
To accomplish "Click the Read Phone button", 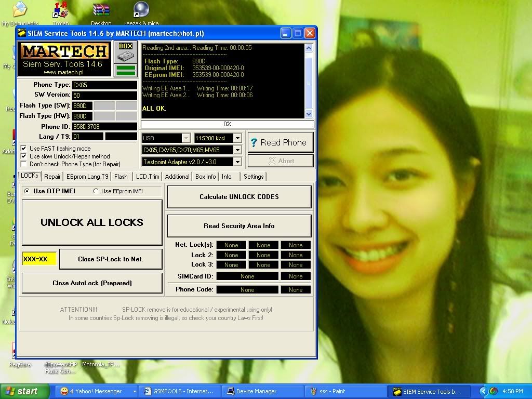I will [x=281, y=142].
